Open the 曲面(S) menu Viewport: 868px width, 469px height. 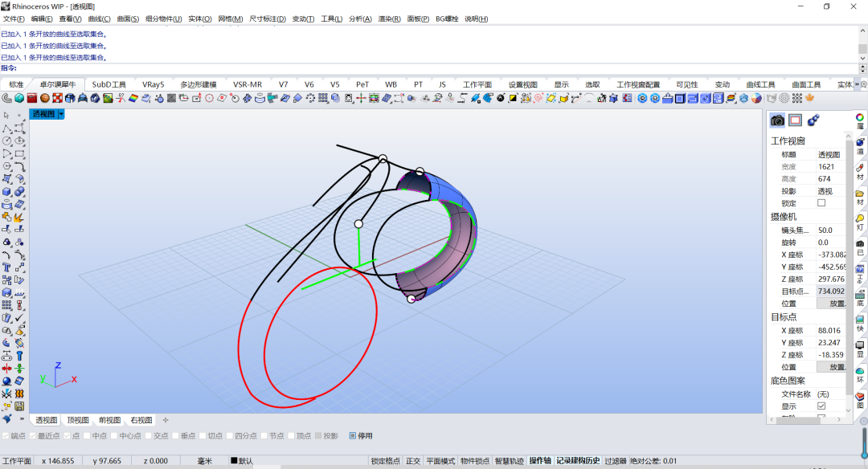(128, 18)
